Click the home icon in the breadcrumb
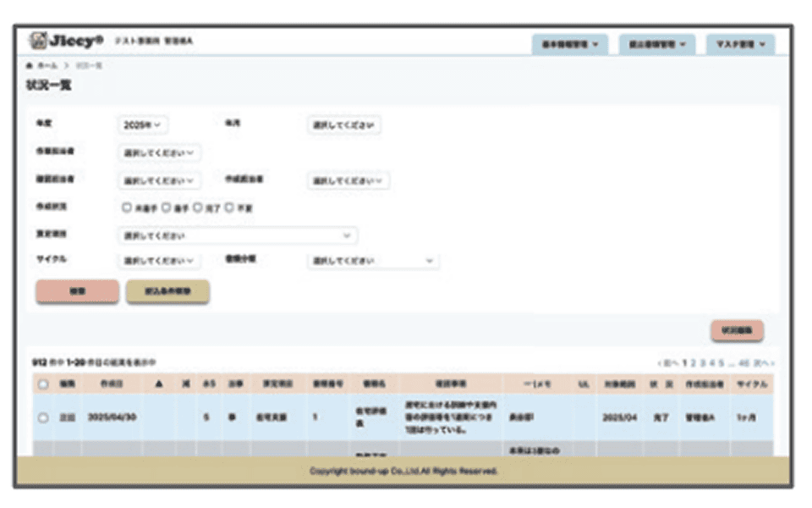 click(31, 65)
